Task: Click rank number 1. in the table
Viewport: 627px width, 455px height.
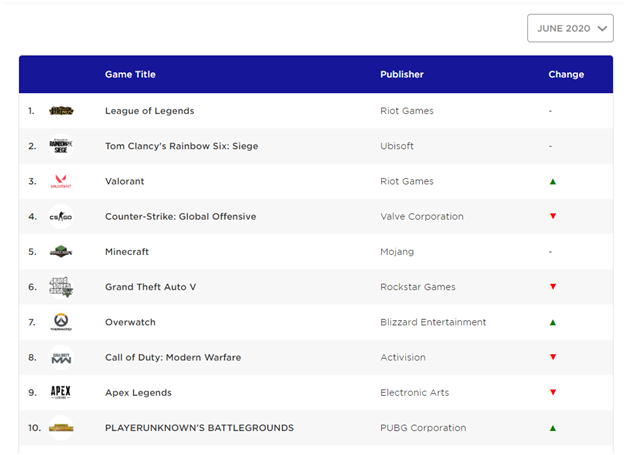Action: [x=31, y=111]
